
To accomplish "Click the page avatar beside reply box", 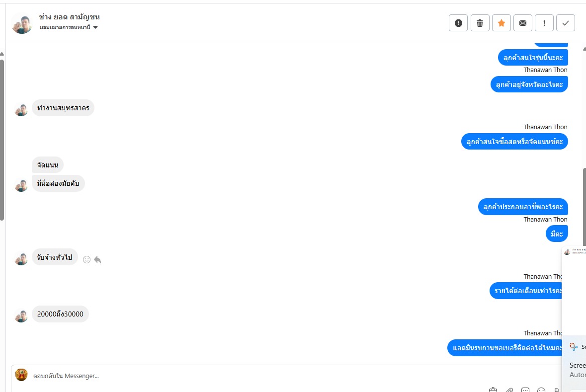I will [21, 375].
